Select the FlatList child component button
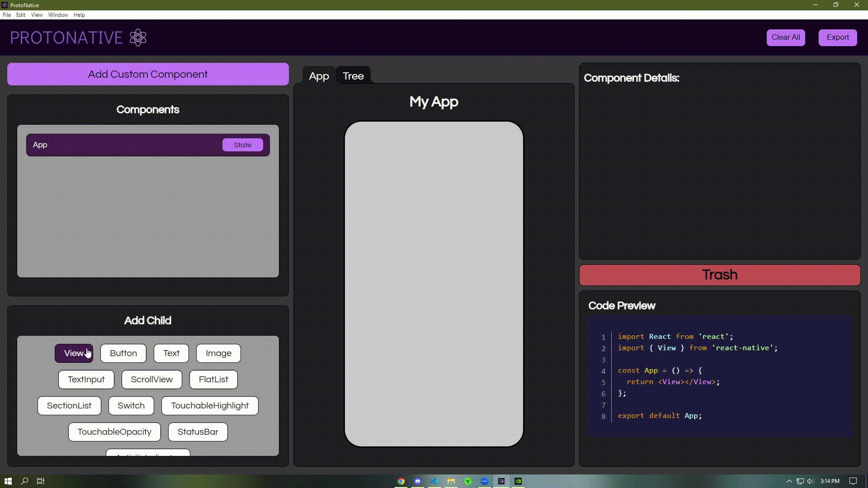868x488 pixels. 213,379
